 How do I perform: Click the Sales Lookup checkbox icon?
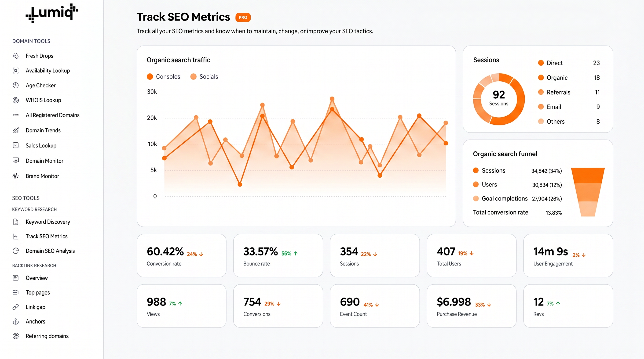tap(16, 145)
